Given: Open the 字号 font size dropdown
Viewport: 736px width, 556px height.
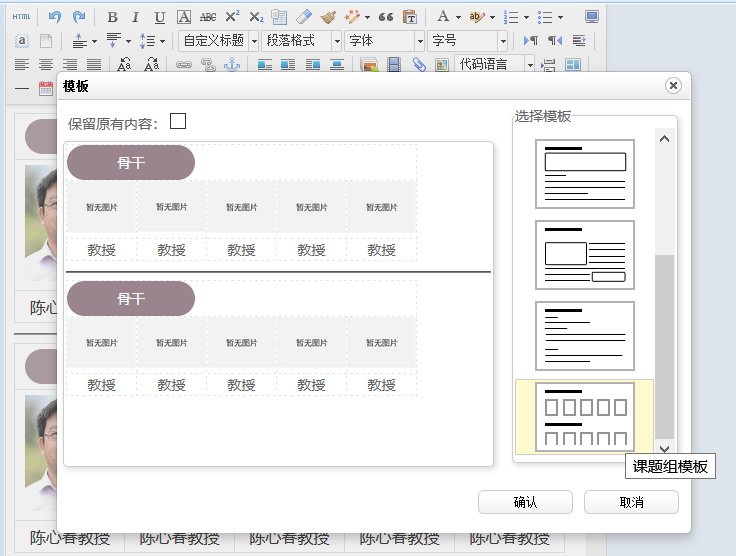Looking at the screenshot, I should (468, 41).
